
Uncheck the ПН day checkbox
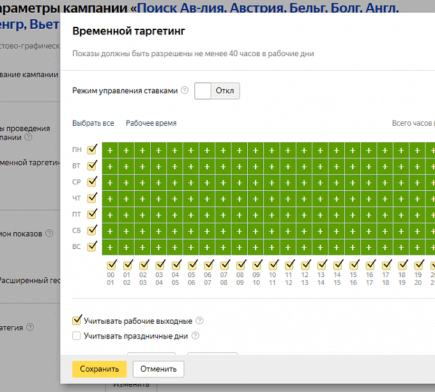point(92,150)
